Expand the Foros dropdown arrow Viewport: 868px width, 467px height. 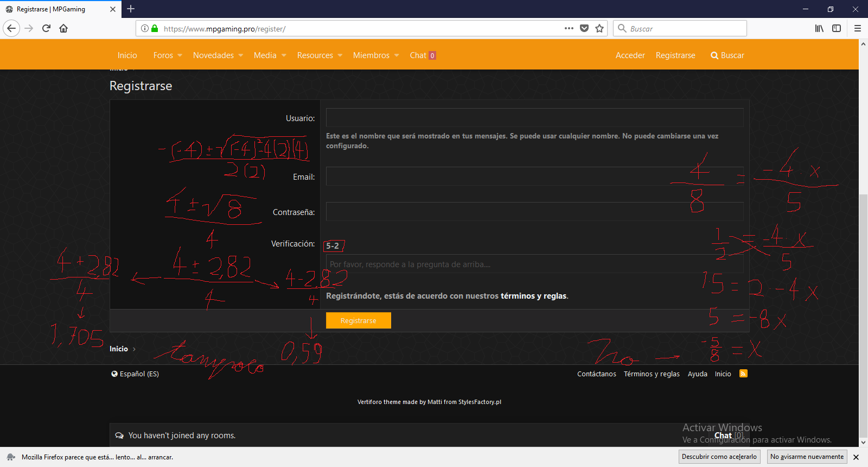pyautogui.click(x=180, y=55)
